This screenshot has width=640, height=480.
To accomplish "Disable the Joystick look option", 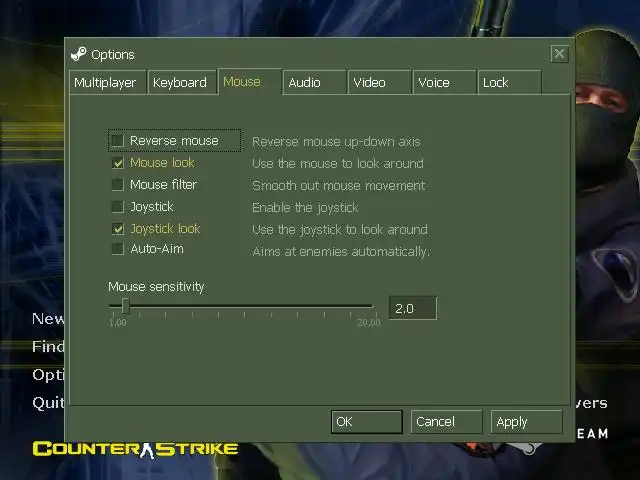I will [x=118, y=229].
